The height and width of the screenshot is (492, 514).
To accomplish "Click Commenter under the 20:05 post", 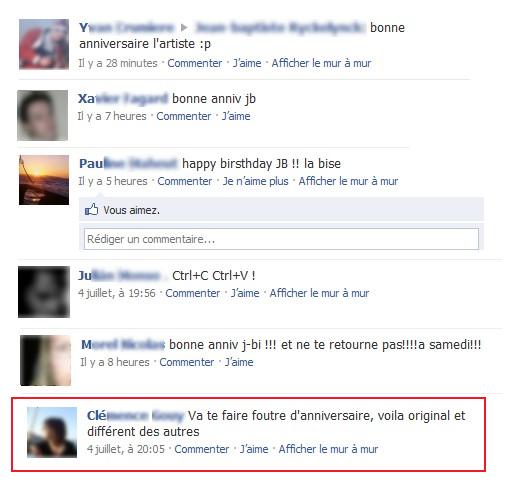I will [x=202, y=449].
